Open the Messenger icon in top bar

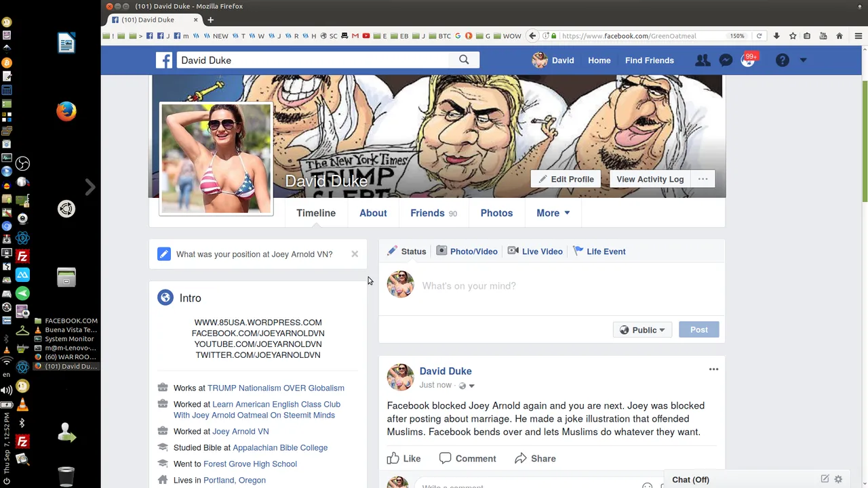[x=726, y=60]
